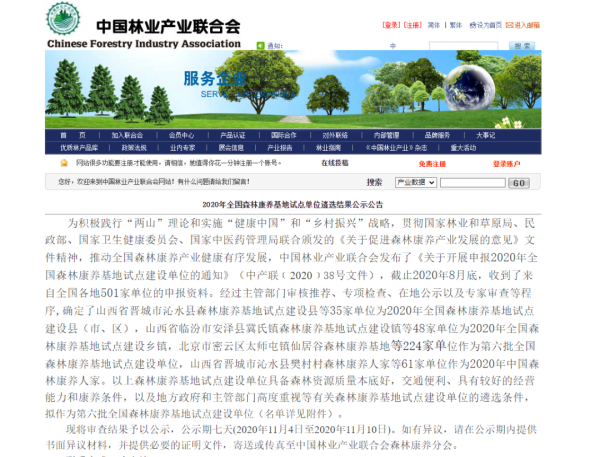Click the red 登录账户 link
Image resolution: width=600 pixels, height=457 pixels.
(x=507, y=162)
